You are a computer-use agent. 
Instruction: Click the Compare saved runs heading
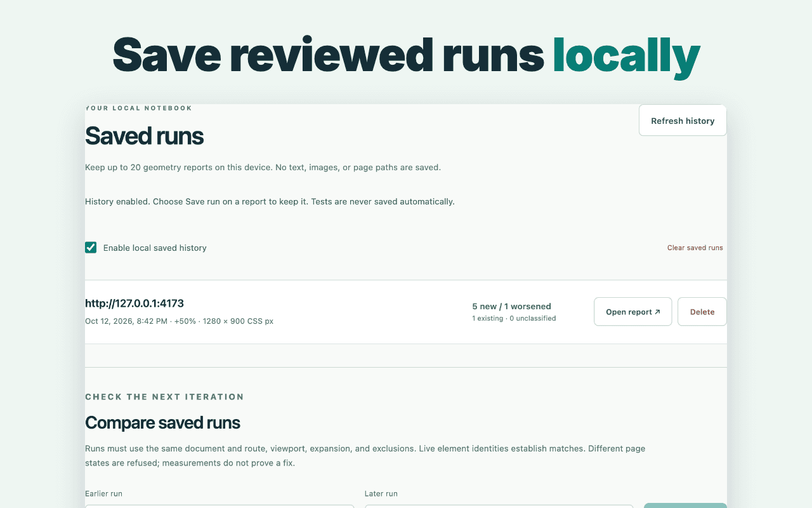click(x=162, y=423)
